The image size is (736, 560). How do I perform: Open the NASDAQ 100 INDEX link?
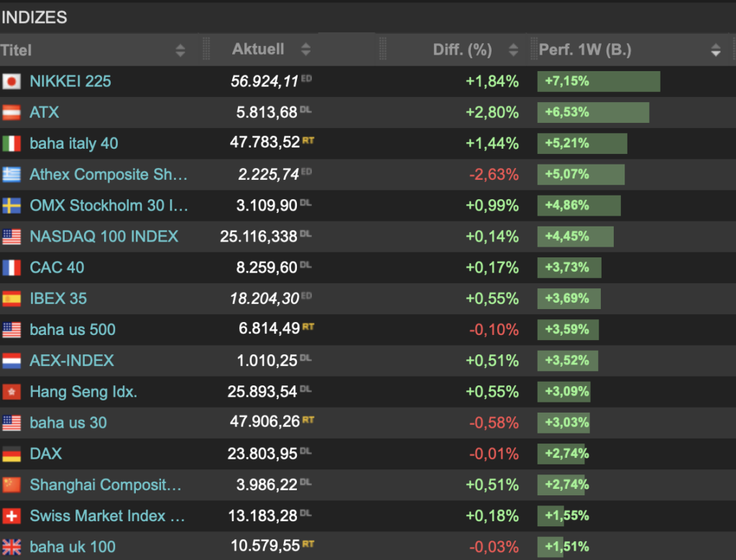(x=103, y=237)
